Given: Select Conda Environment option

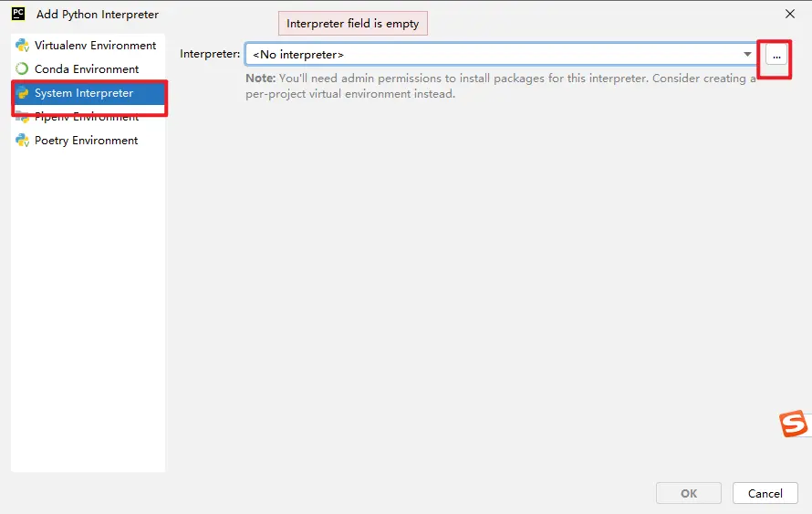Looking at the screenshot, I should (x=88, y=68).
